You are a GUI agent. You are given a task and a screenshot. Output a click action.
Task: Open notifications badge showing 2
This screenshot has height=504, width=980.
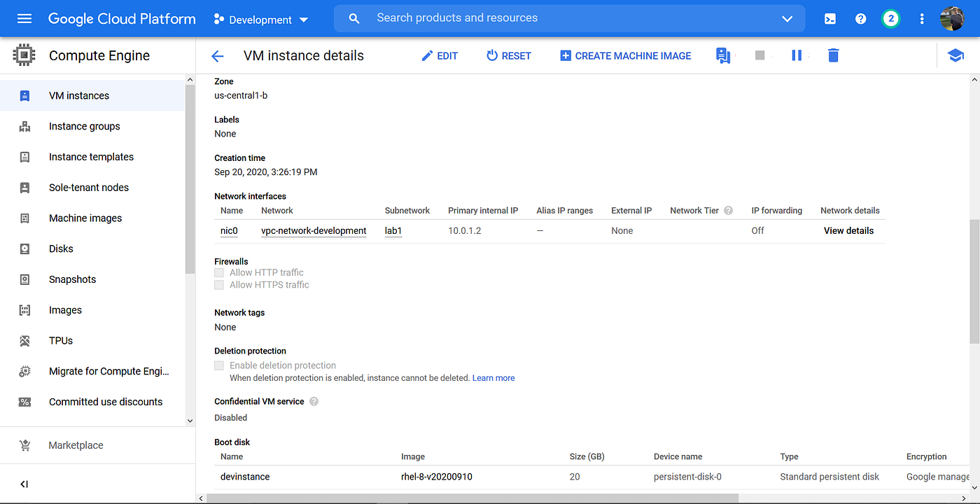pos(890,19)
